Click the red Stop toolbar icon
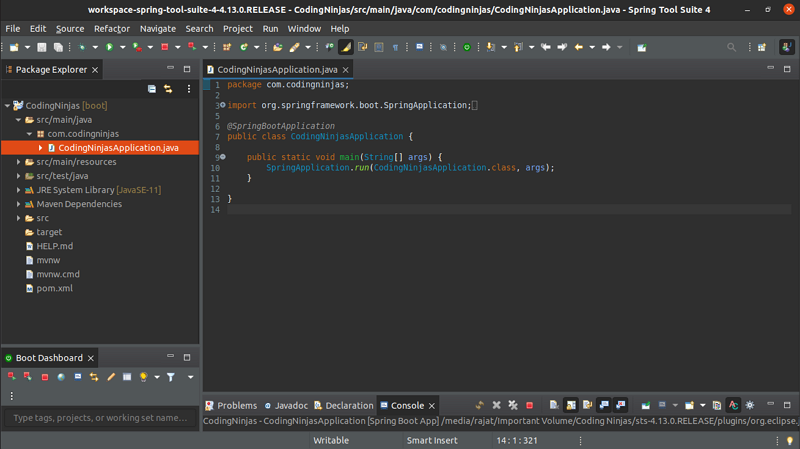Screen dimensions: 800x449 pyautogui.click(x=165, y=47)
